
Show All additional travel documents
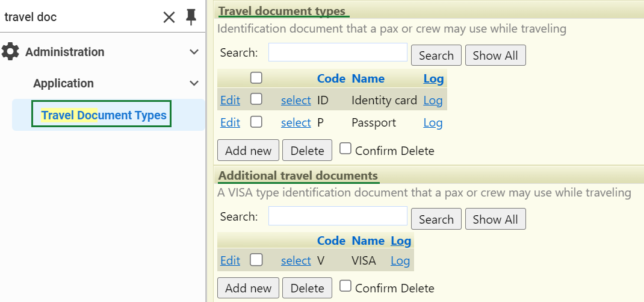(495, 219)
